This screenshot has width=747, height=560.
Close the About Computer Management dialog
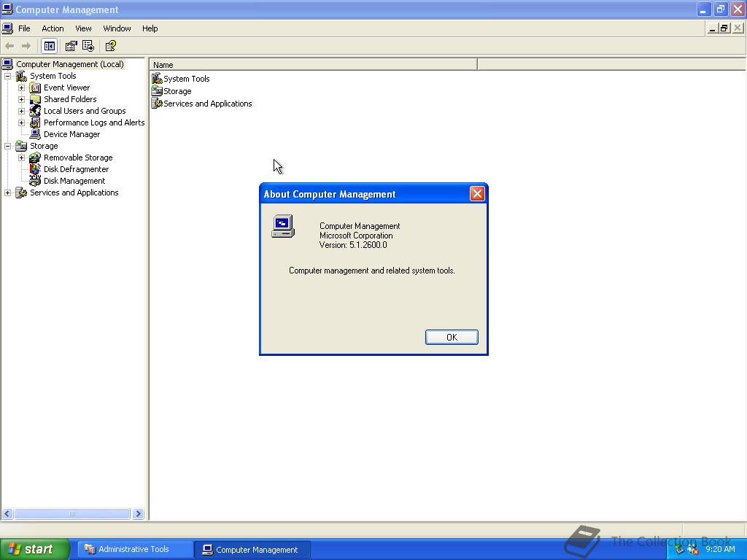pyautogui.click(x=477, y=193)
